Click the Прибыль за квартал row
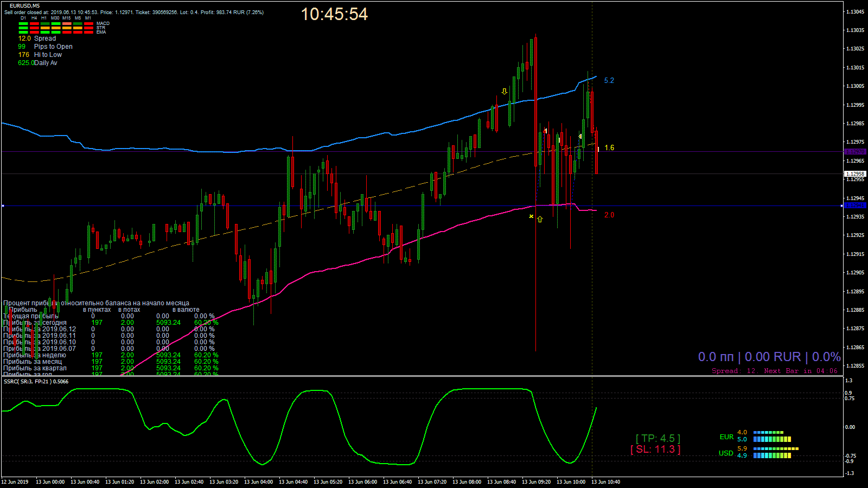The image size is (868, 488). (x=111, y=368)
